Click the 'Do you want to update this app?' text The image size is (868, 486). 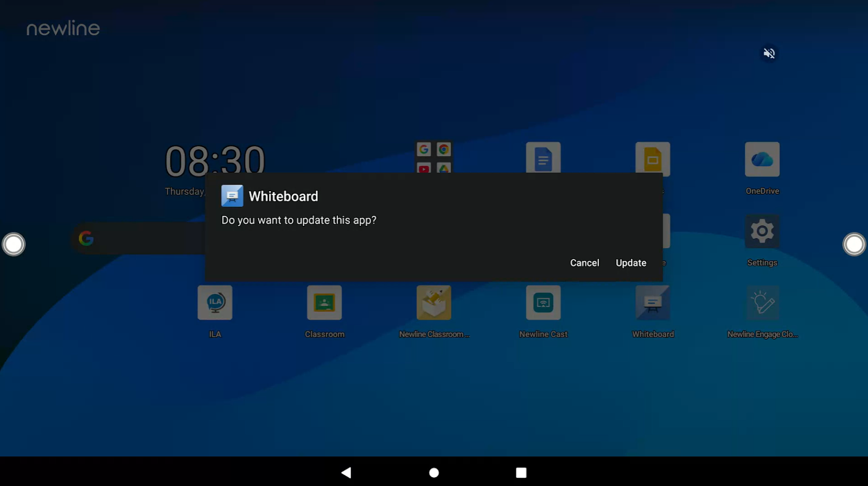[299, 220]
